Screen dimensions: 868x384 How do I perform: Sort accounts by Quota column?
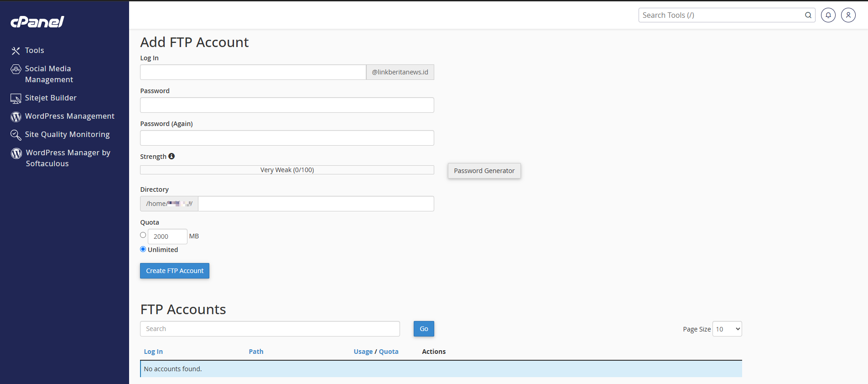[x=389, y=352]
